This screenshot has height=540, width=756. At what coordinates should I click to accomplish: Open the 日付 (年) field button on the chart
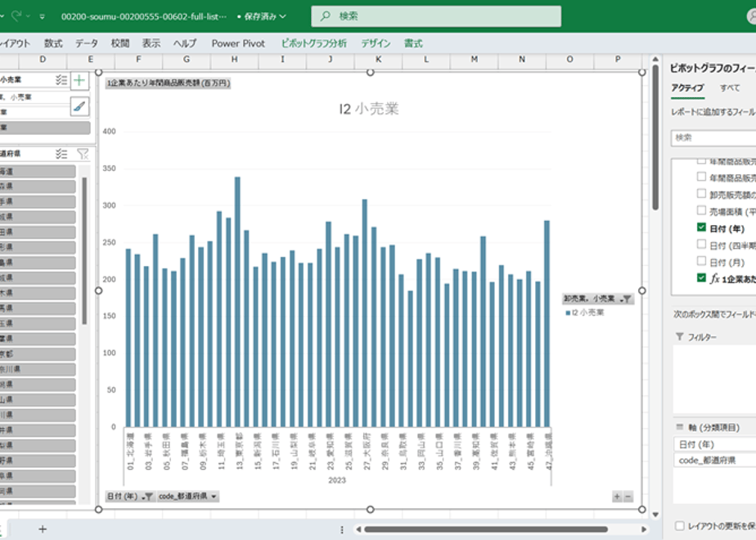click(130, 496)
